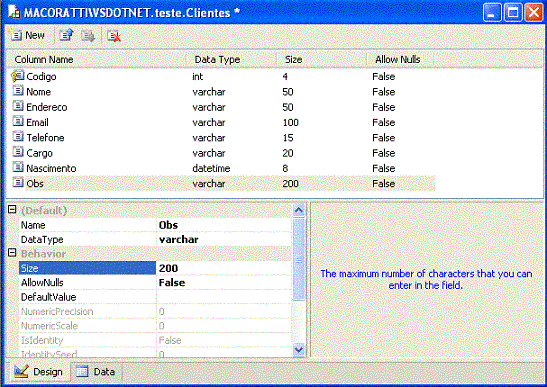Viewport: 547px width, 387px height.
Task: Sort by the Column Name header
Action: click(96, 60)
